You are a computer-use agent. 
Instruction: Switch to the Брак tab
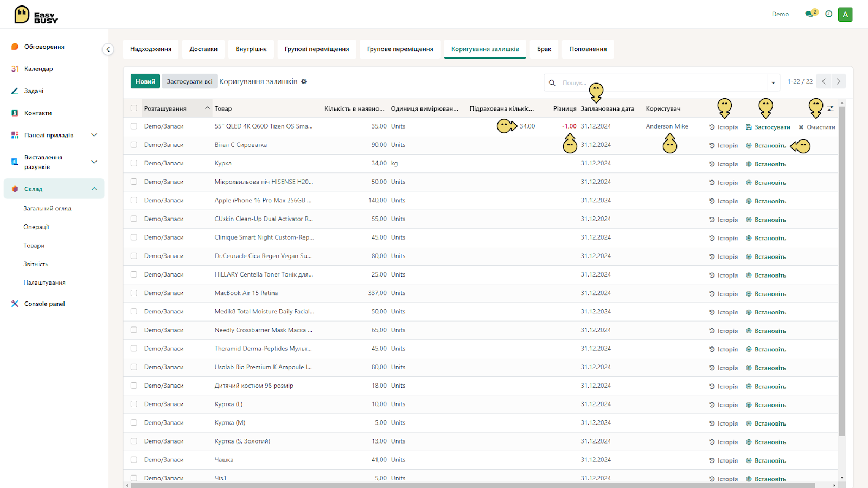544,49
